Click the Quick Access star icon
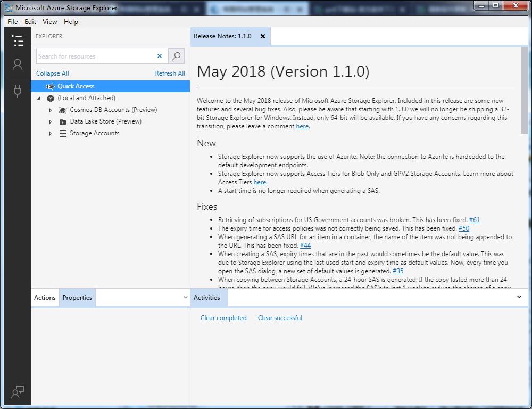The height and width of the screenshot is (409, 532). click(x=50, y=87)
